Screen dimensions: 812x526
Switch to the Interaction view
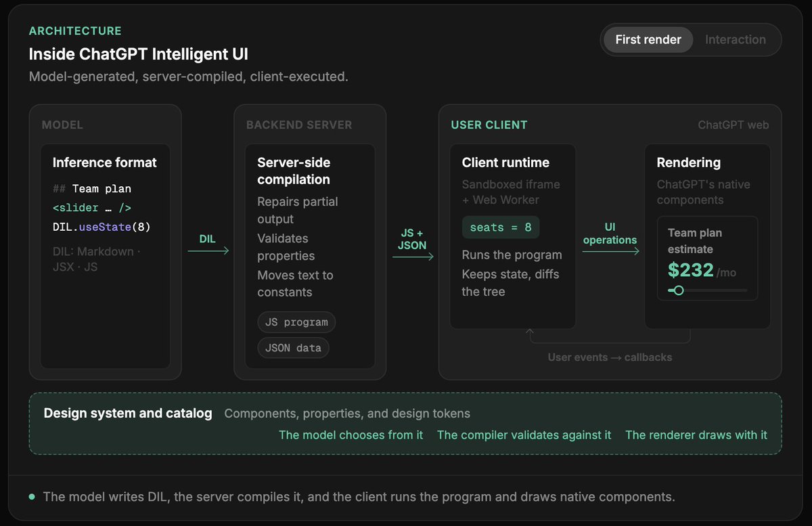pyautogui.click(x=736, y=40)
